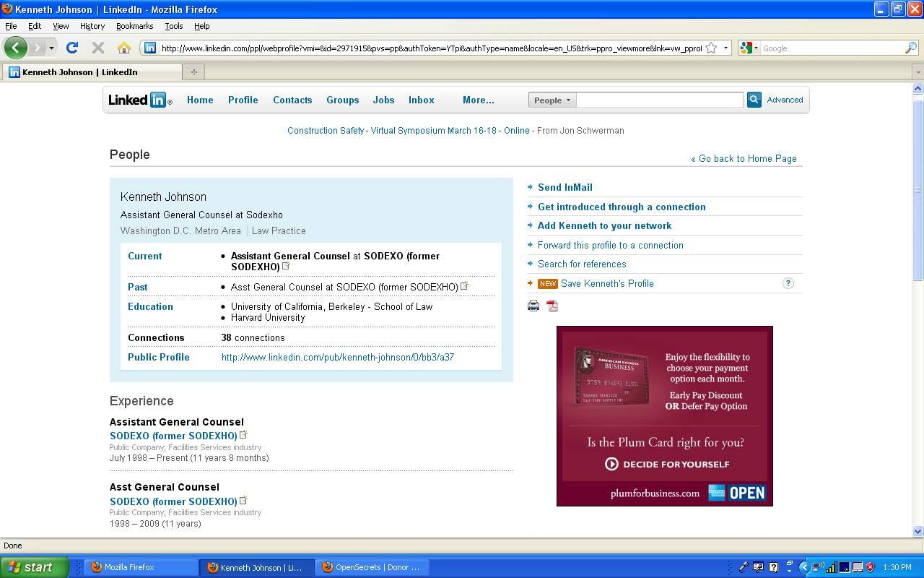
Task: Follow Kenneth's public profile URL
Action: click(x=338, y=357)
